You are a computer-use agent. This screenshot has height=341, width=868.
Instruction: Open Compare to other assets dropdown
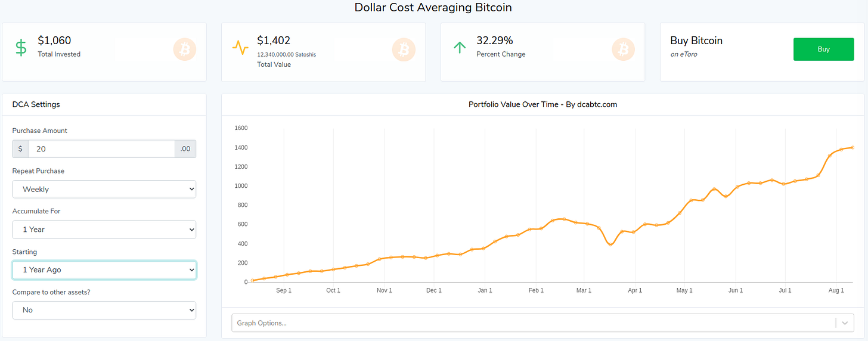[104, 310]
